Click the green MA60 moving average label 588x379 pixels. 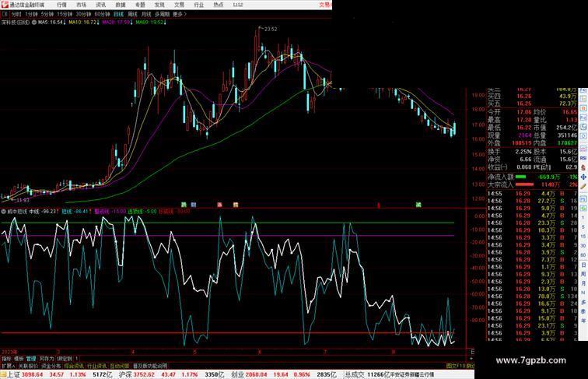tap(150, 23)
